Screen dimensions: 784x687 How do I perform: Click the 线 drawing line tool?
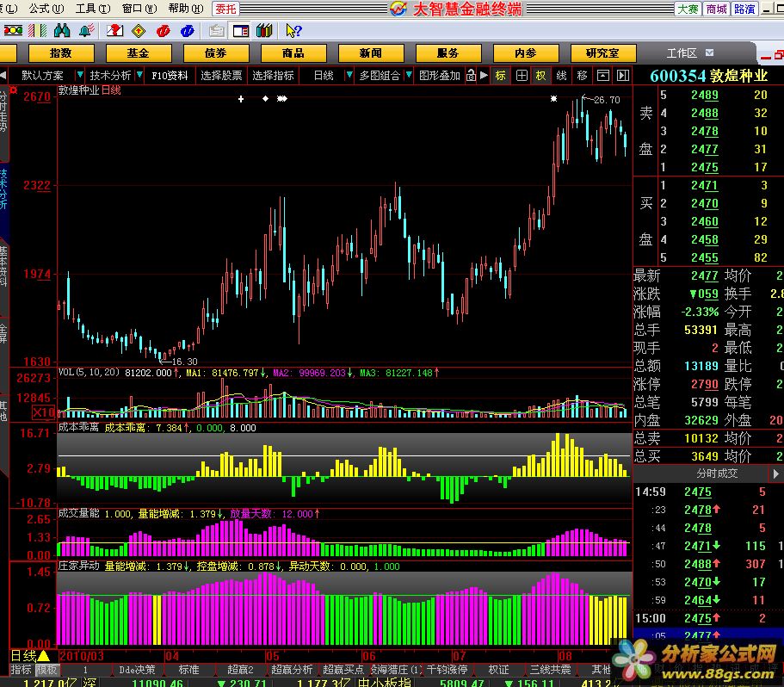tap(561, 76)
